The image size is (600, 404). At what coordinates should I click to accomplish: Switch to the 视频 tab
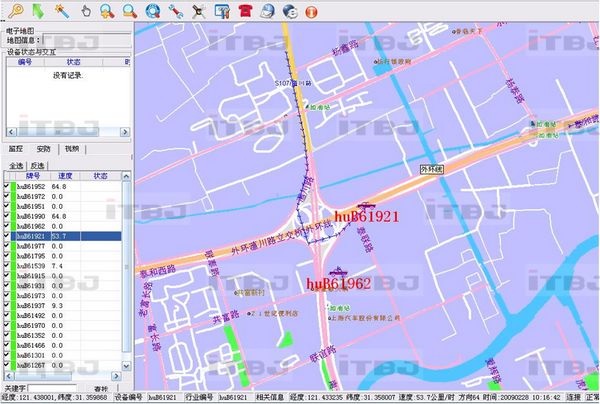click(72, 148)
